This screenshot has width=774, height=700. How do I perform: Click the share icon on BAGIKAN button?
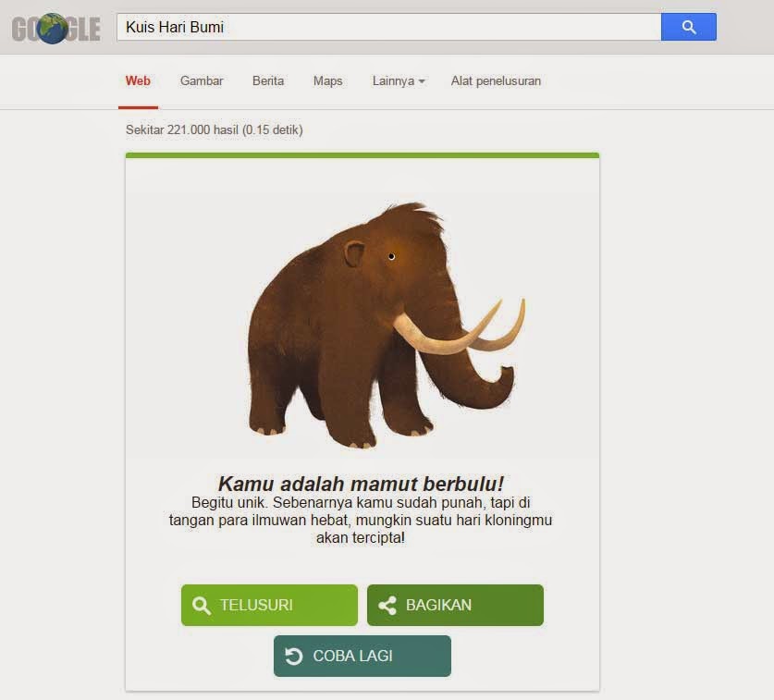click(x=387, y=606)
